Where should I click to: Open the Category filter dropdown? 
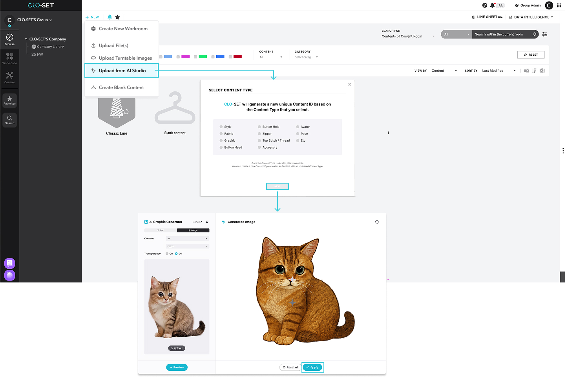pyautogui.click(x=306, y=57)
